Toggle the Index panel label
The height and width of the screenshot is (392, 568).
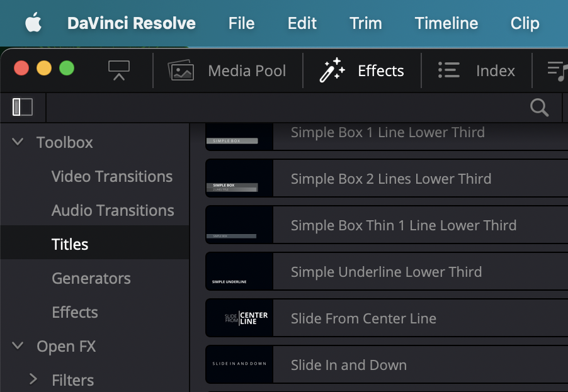pos(495,70)
